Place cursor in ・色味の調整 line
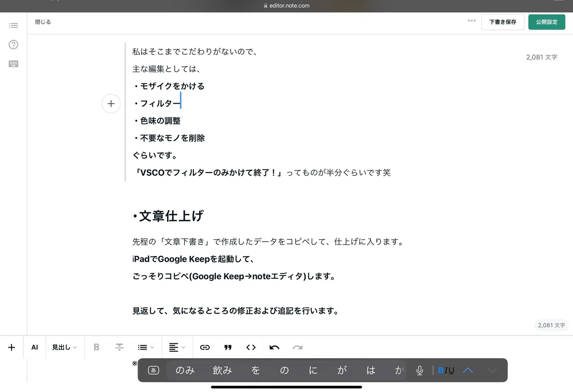The height and width of the screenshot is (392, 573). tap(157, 121)
